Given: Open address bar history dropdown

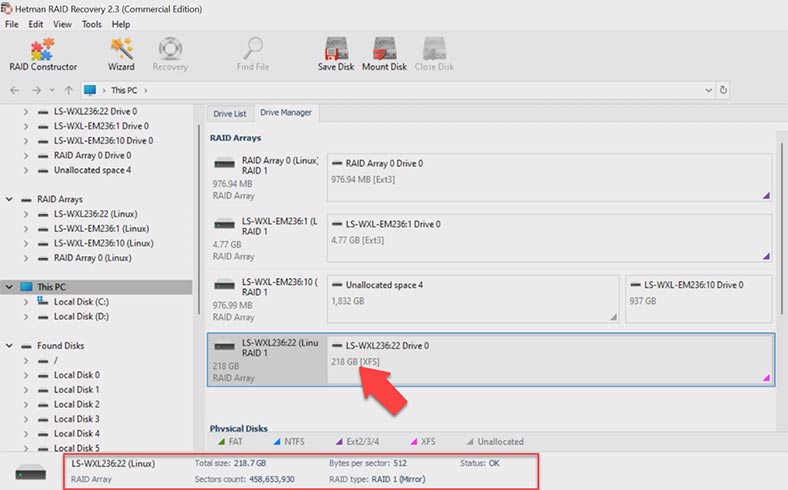Looking at the screenshot, I should (709, 90).
